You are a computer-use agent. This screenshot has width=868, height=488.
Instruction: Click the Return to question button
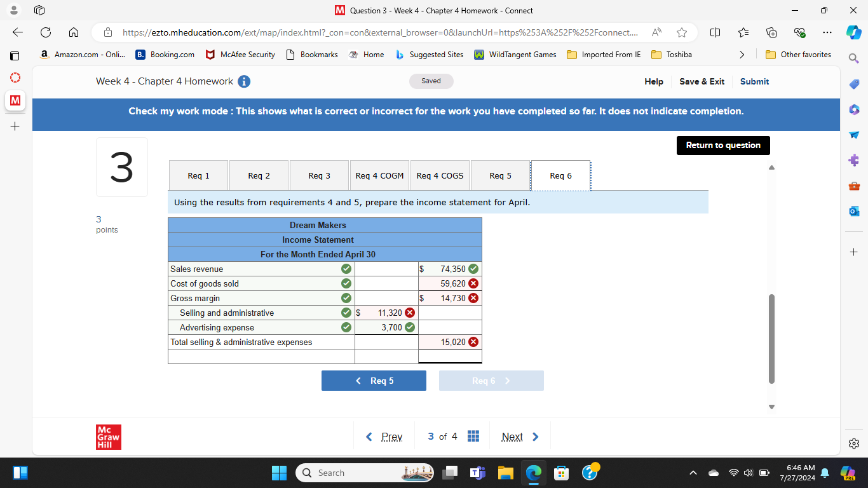tap(723, 145)
